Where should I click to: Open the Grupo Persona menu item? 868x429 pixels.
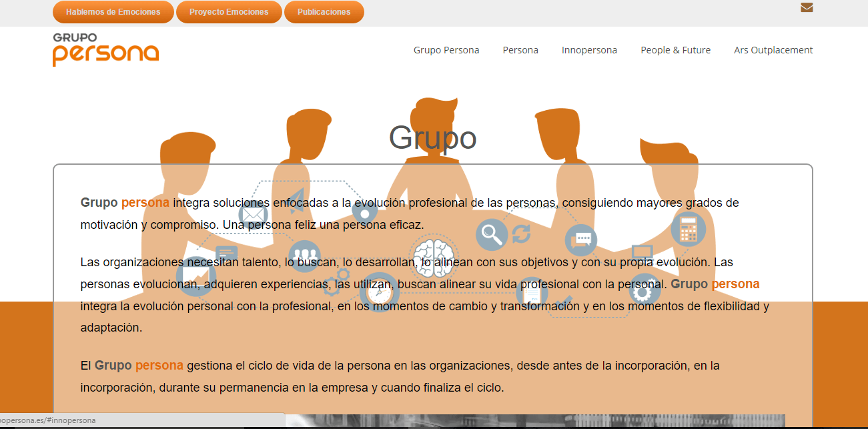coord(446,50)
